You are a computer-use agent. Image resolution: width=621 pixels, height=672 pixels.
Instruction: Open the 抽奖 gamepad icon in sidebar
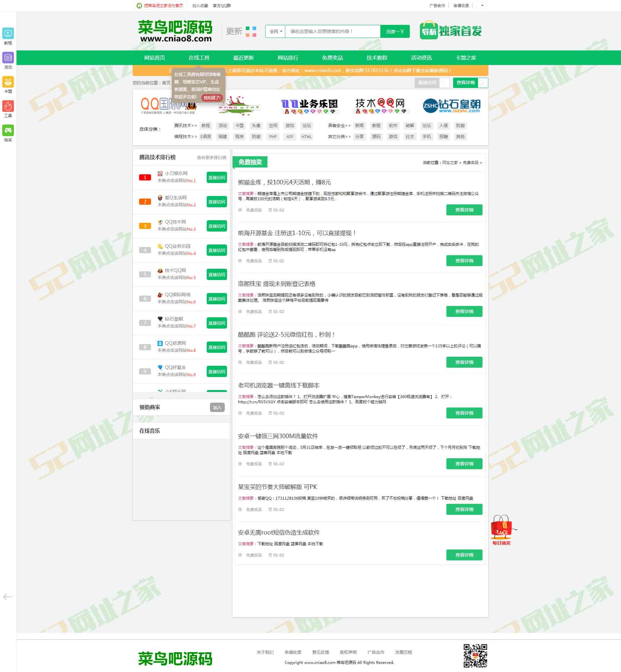point(8,130)
